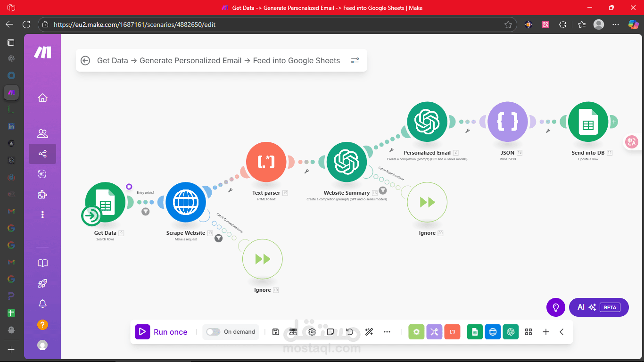Open the Entry exists filter icon
Screen dimensions: 644x362
pyautogui.click(x=146, y=212)
